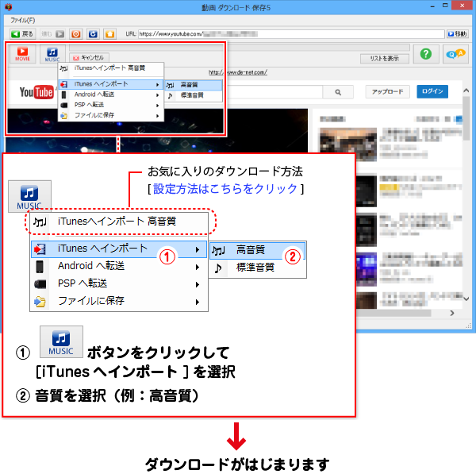Click the blue ログイン login button

click(432, 91)
